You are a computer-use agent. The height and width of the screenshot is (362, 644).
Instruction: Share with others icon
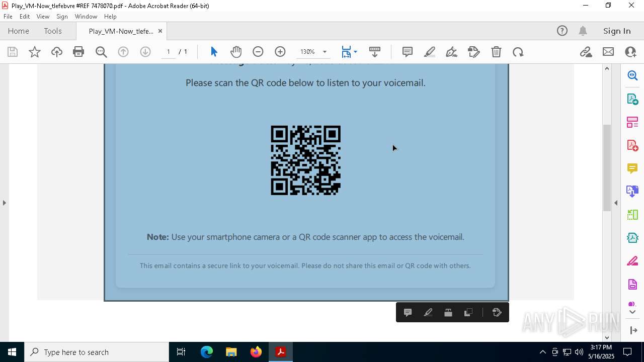[x=630, y=52]
